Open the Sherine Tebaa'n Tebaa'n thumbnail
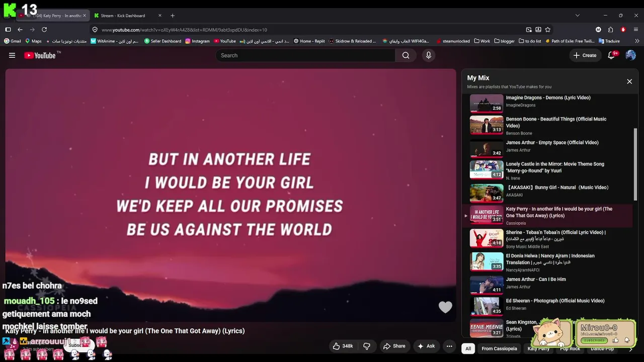The width and height of the screenshot is (644, 362). click(x=487, y=238)
